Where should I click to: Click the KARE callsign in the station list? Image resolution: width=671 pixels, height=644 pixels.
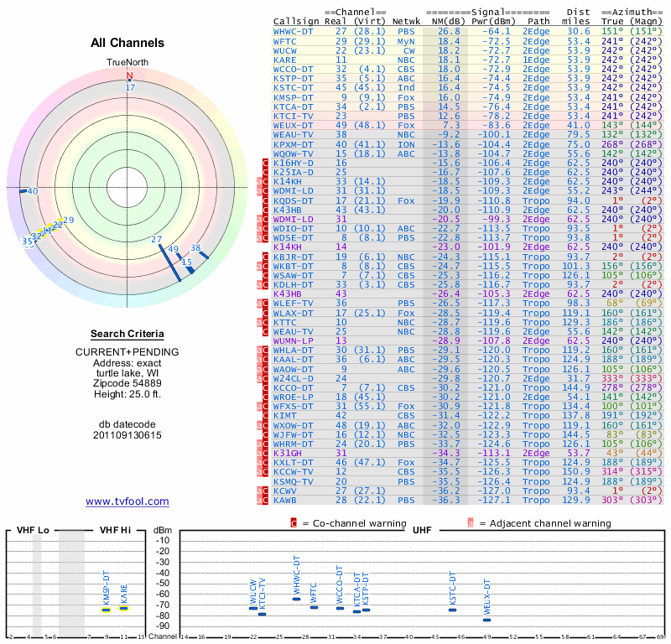coord(285,60)
